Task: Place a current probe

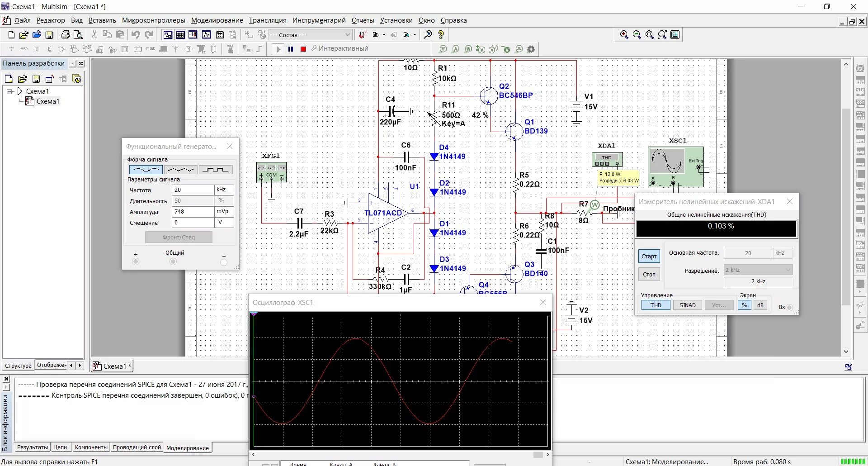Action: pos(456,49)
